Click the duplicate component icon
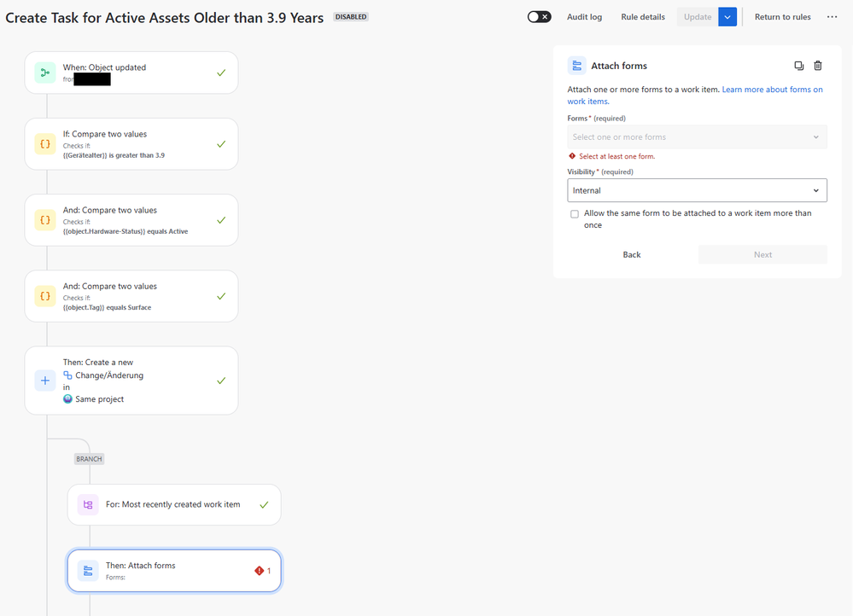Screen dimensions: 853x616 coord(798,66)
